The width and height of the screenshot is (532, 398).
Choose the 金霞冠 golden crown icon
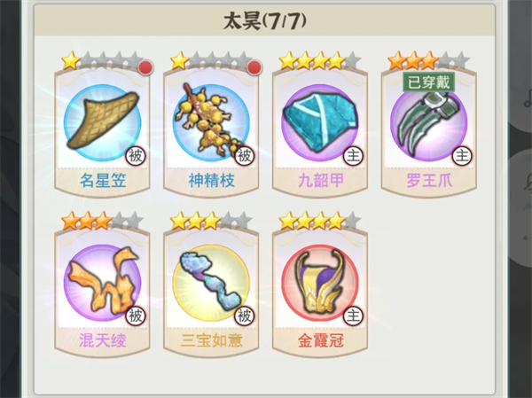pos(320,282)
